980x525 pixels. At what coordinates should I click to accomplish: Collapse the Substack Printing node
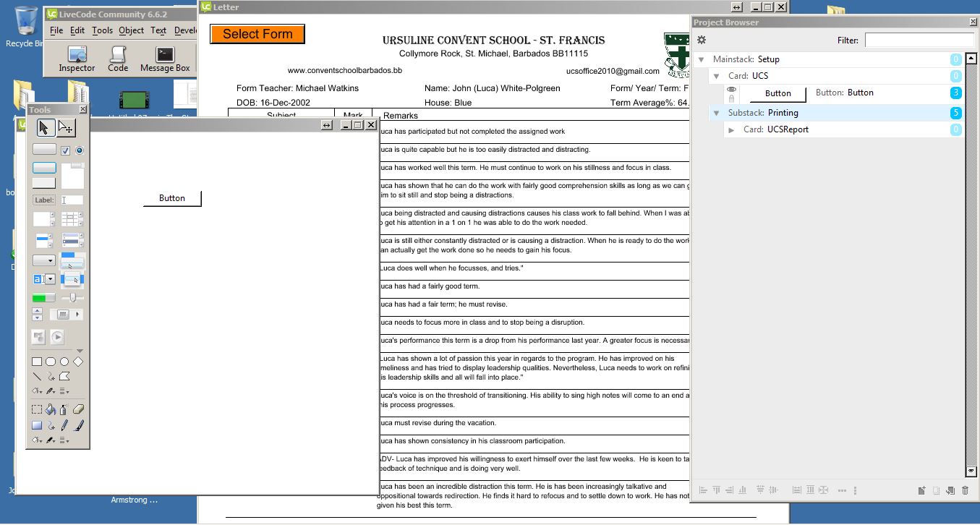click(716, 113)
